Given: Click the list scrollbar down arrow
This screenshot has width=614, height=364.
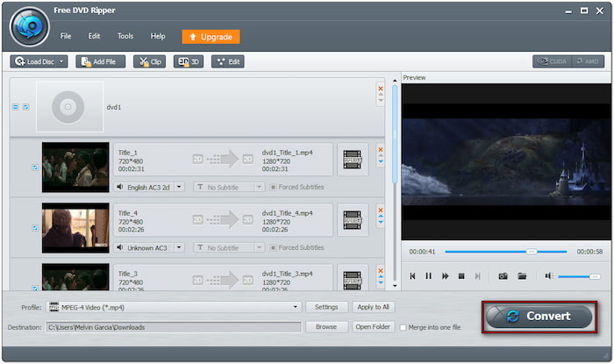Looking at the screenshot, I should tap(395, 286).
